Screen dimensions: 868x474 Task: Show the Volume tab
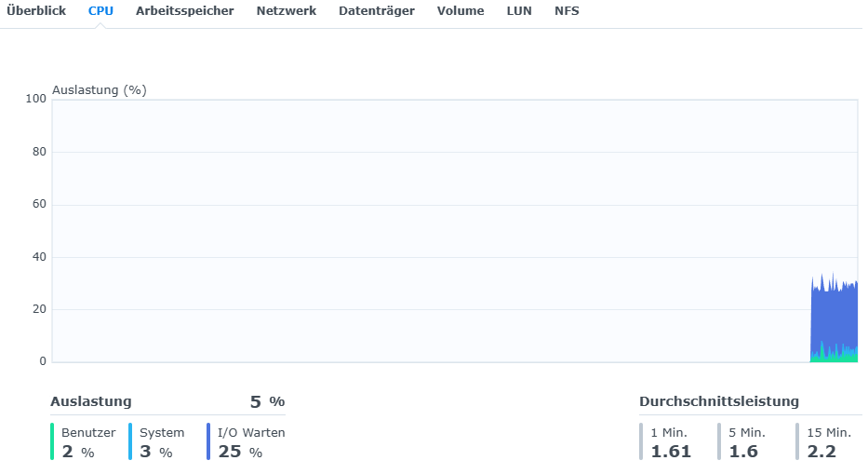point(461,11)
